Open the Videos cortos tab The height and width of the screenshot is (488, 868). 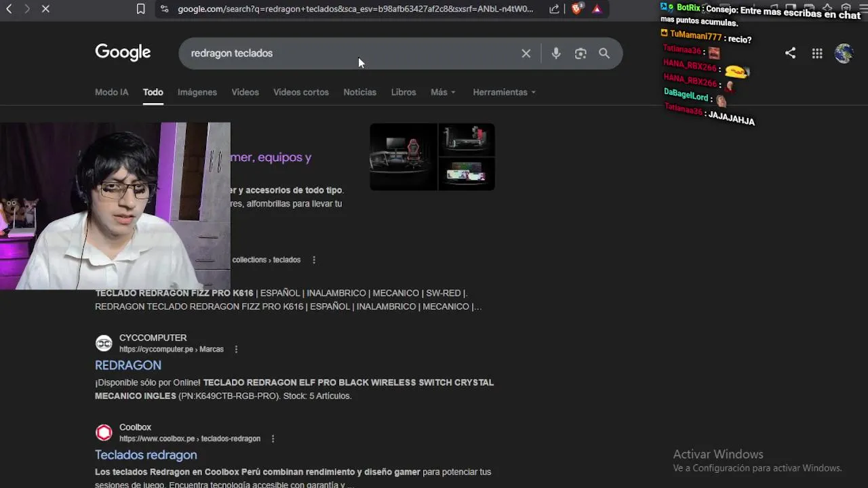(x=301, y=92)
